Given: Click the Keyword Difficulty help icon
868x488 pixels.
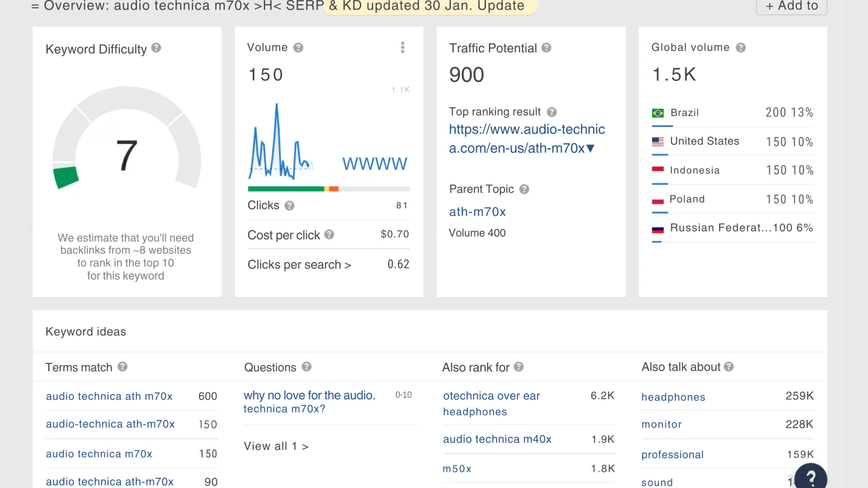Looking at the screenshot, I should tap(156, 48).
